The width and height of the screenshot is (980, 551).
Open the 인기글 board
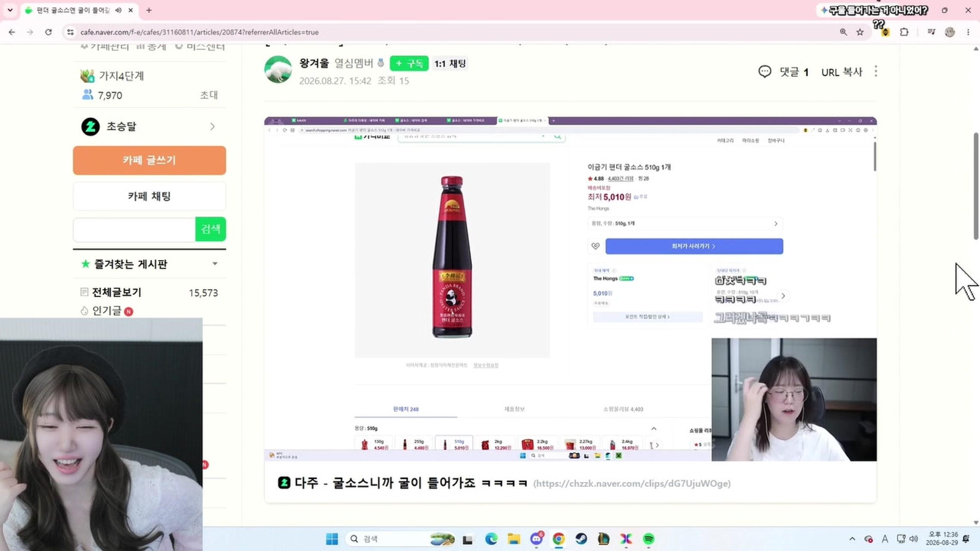107,311
